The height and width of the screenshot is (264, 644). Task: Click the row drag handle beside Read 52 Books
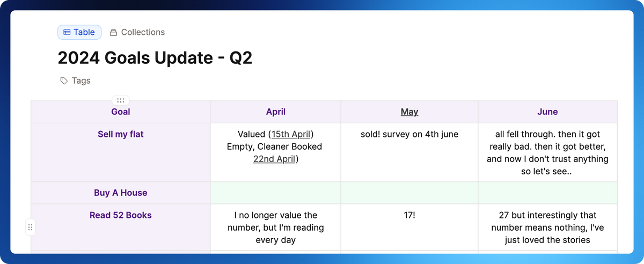pyautogui.click(x=30, y=228)
